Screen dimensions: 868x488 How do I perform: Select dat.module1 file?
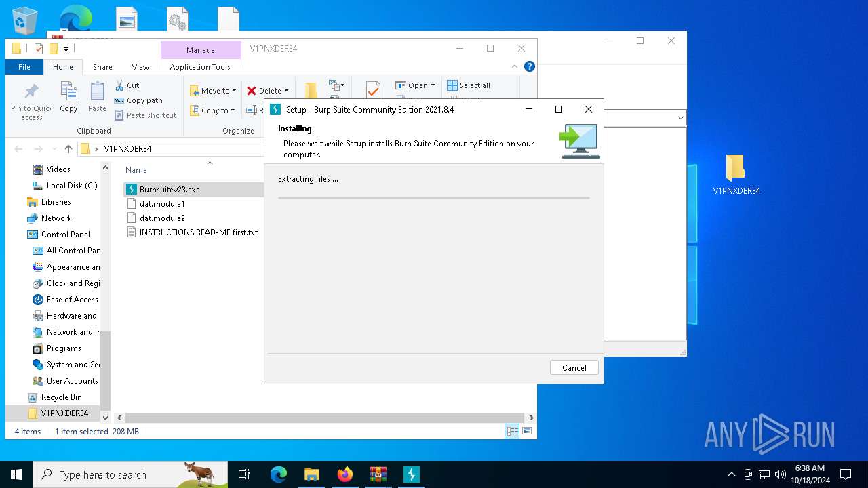[162, 204]
